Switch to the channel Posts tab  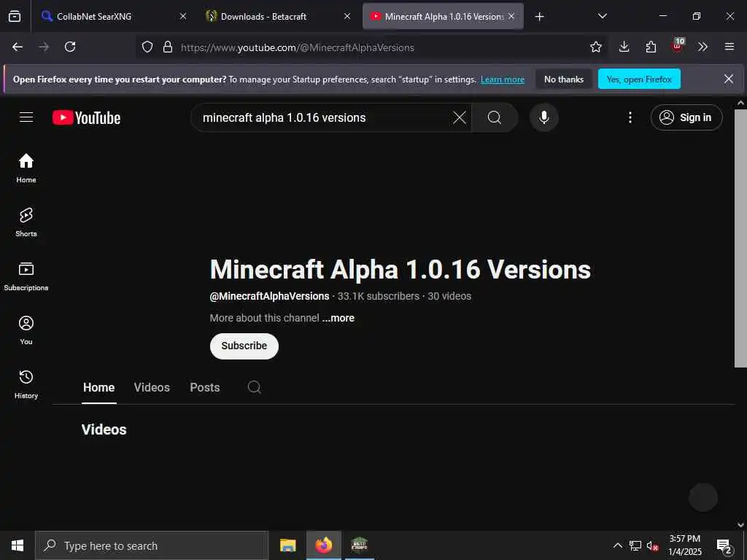[205, 388]
